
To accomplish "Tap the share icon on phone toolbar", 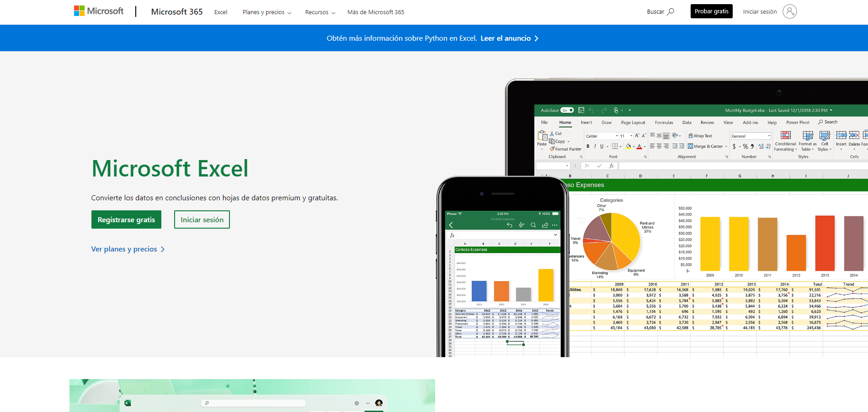I will (x=545, y=225).
